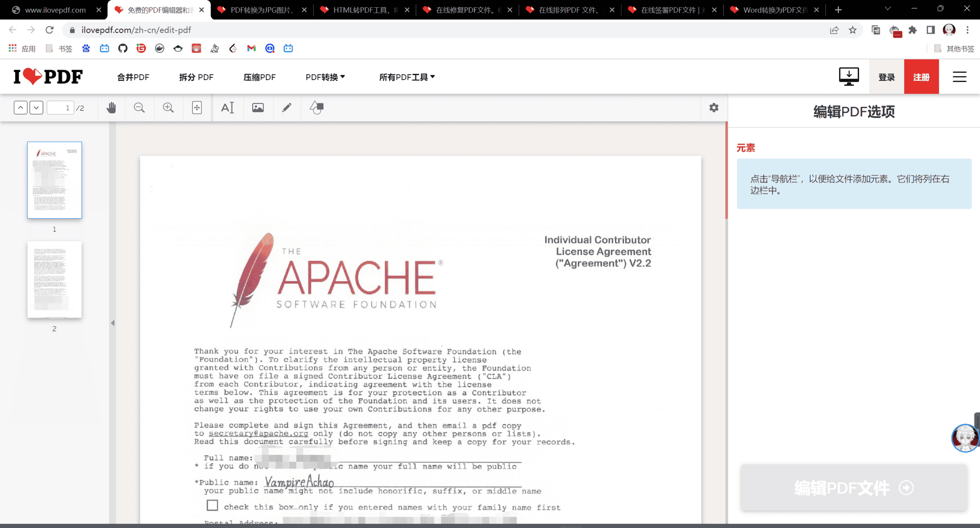Expand the 所有PDF工具 dropdown menu
This screenshot has width=980, height=528.
tap(407, 77)
